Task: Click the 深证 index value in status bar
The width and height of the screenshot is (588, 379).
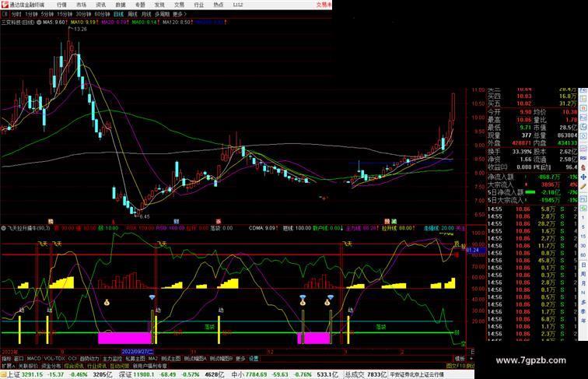Action: coord(144,374)
